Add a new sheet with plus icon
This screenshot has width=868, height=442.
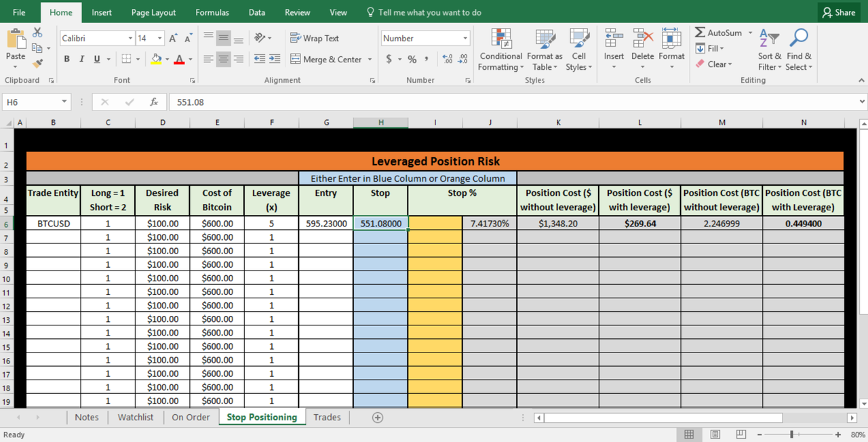tap(378, 418)
